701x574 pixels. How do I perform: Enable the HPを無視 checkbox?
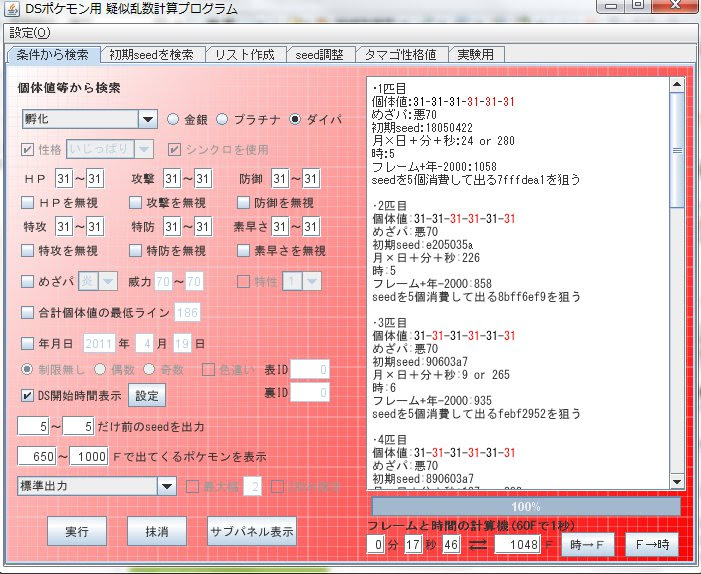coord(27,203)
